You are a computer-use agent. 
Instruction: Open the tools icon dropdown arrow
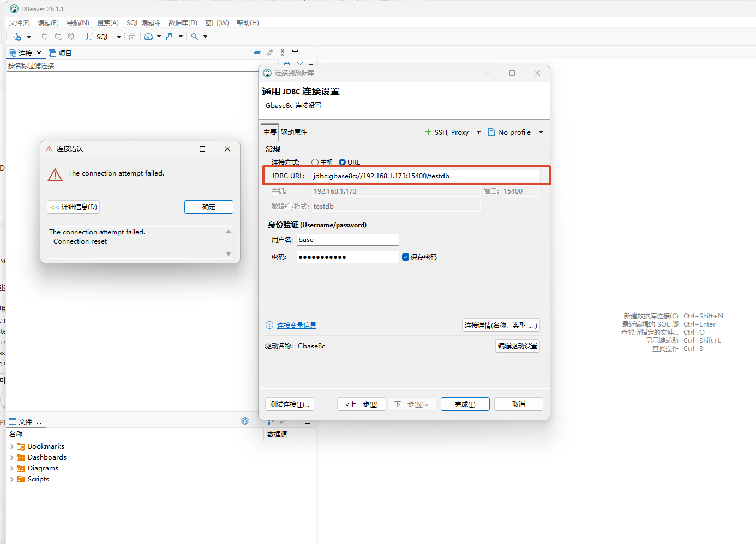pos(181,37)
